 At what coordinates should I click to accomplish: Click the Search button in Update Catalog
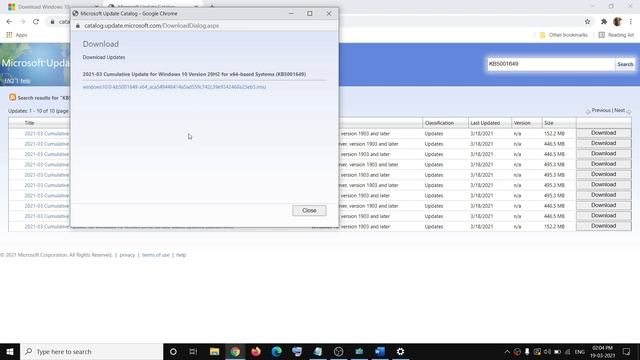coord(625,64)
